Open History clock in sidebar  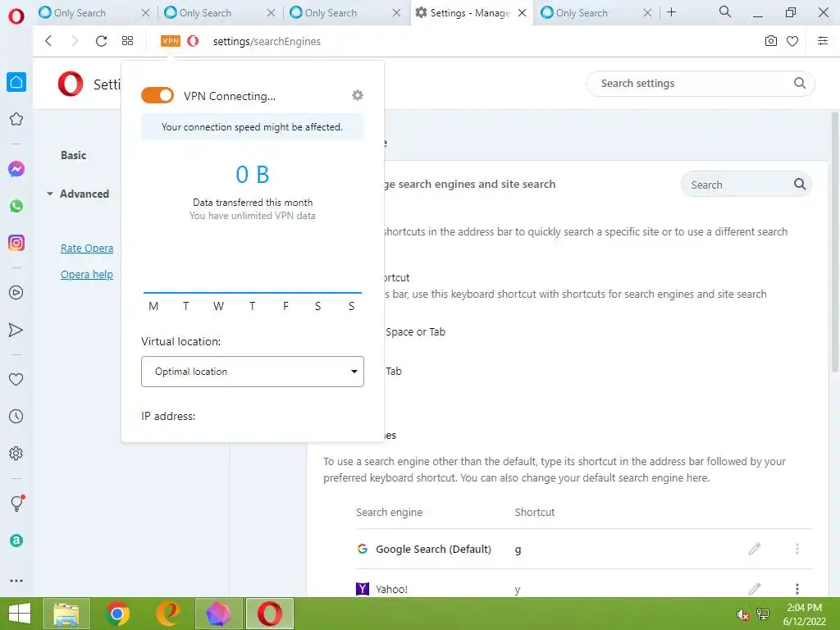[x=16, y=416]
